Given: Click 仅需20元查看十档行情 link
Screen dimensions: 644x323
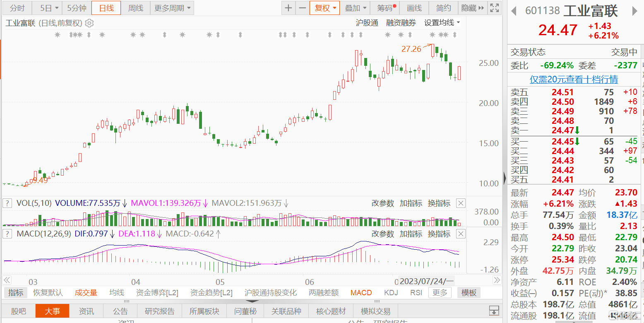Looking at the screenshot, I should (574, 79).
